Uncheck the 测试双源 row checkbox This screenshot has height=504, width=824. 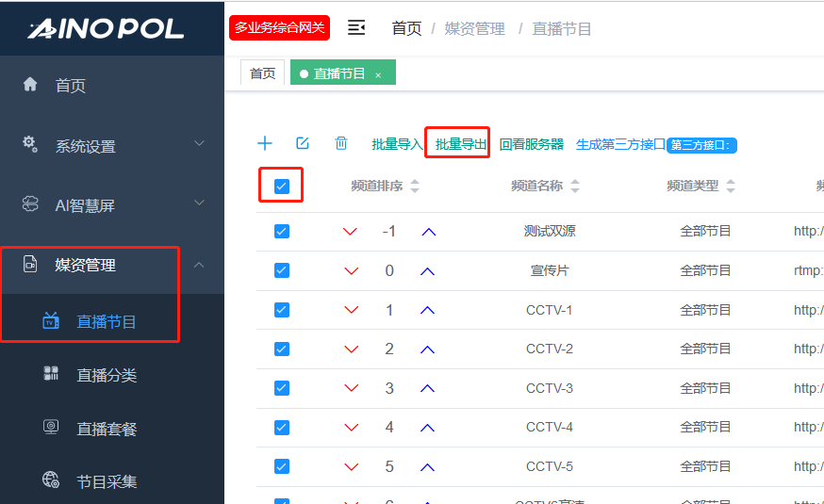point(281,231)
